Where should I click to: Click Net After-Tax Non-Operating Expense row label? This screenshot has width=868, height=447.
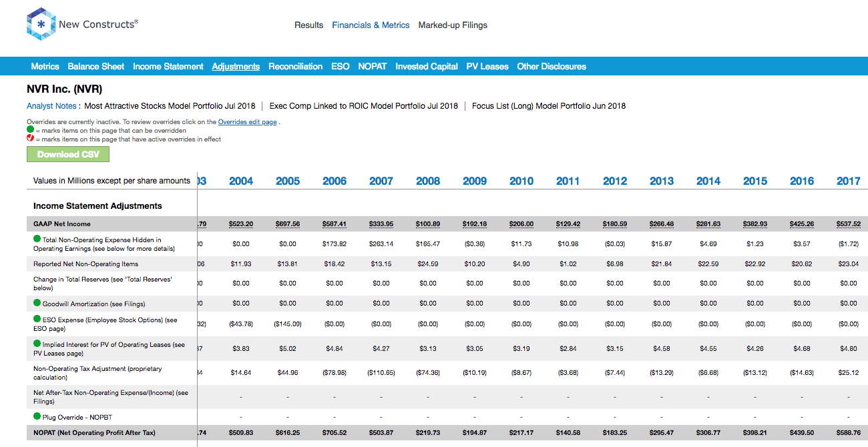pyautogui.click(x=111, y=397)
